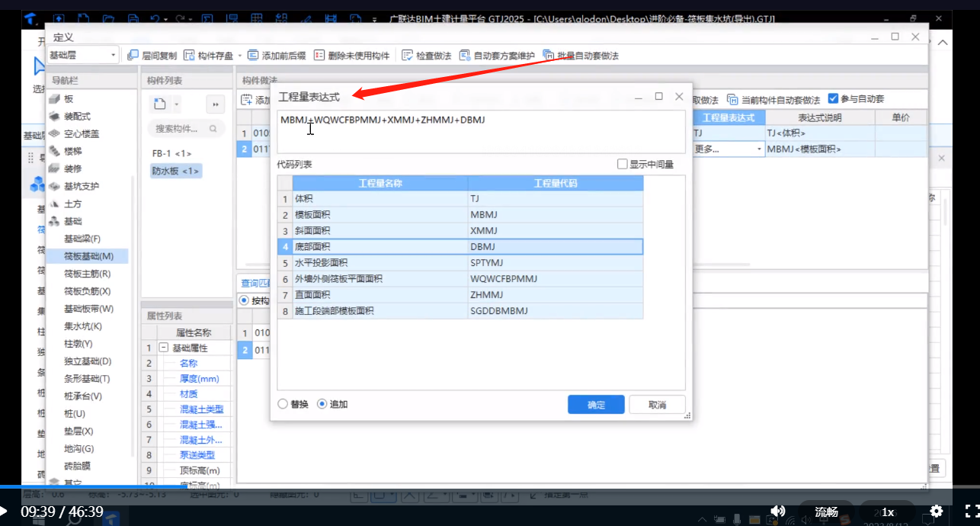Click the open folder icon in the title bar

pos(108,18)
